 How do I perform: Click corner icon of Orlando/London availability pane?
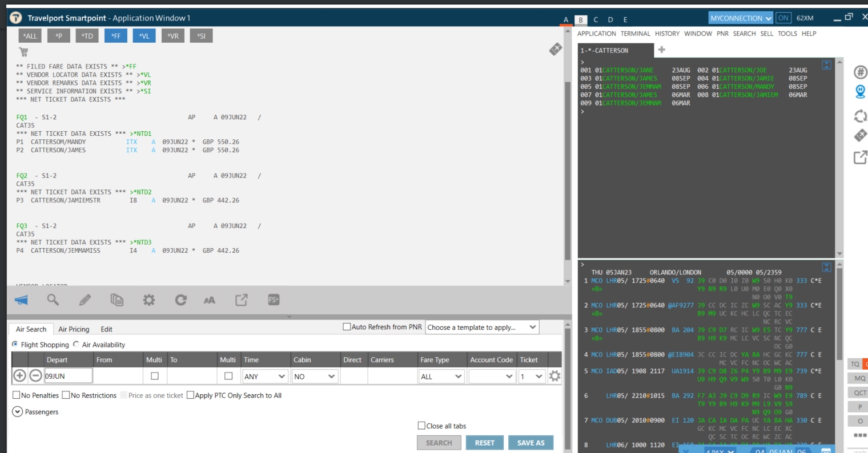coord(826,268)
